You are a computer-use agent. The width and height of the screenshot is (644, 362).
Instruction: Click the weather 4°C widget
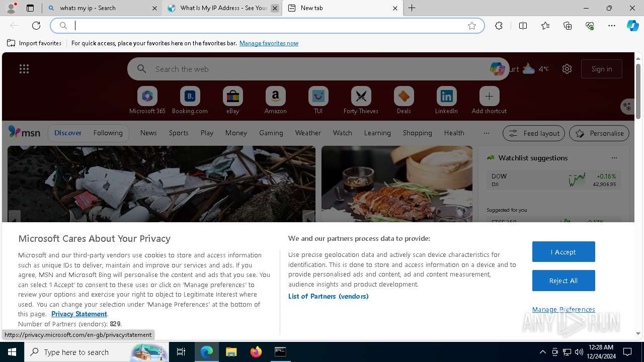[535, 69]
